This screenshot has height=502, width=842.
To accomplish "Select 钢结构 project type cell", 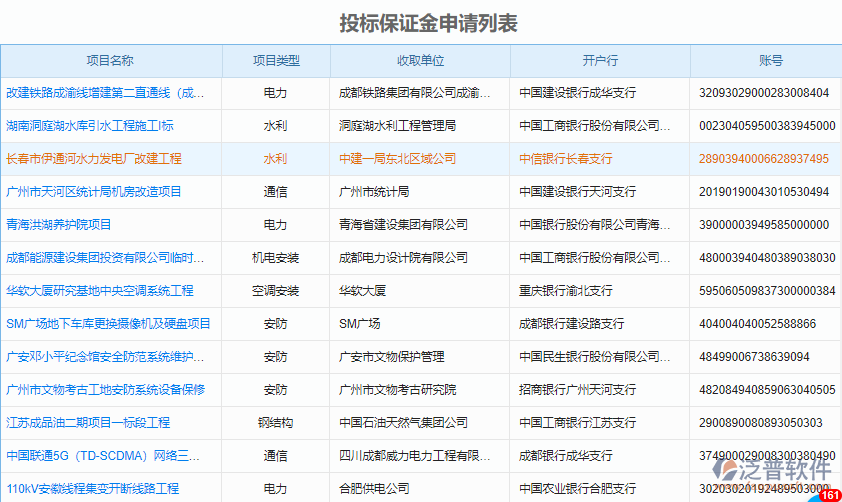I will (x=275, y=423).
